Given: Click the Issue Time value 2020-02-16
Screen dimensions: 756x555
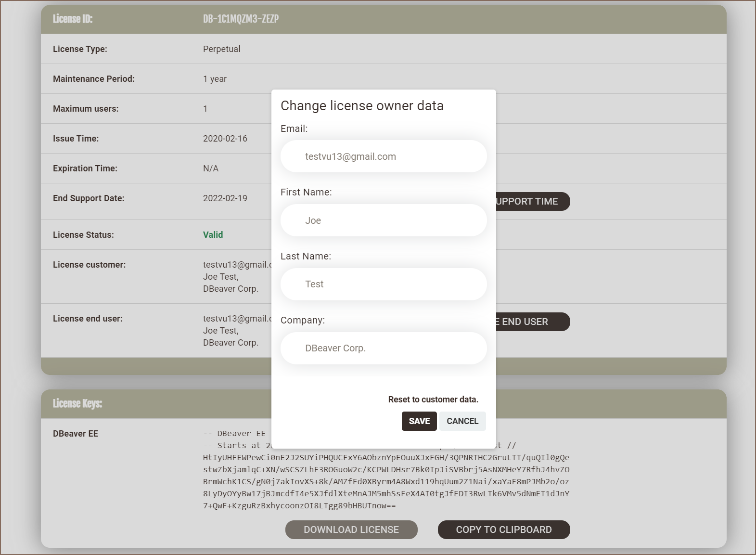Looking at the screenshot, I should 225,139.
